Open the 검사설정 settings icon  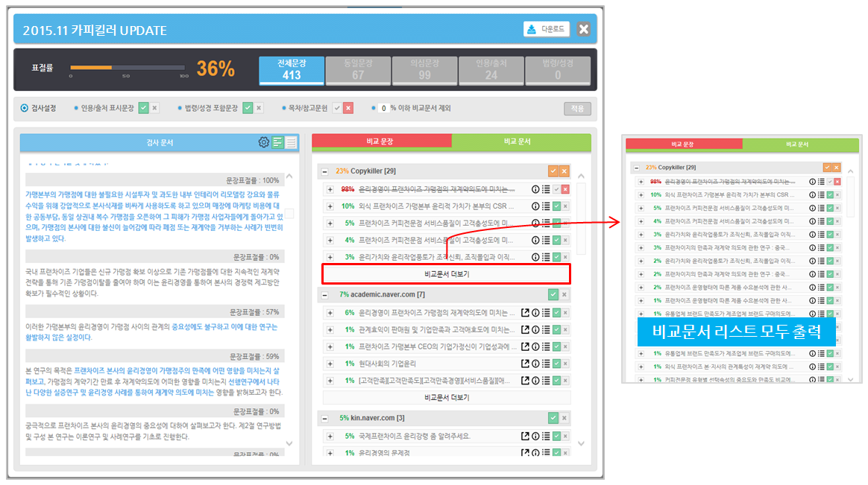(x=25, y=108)
